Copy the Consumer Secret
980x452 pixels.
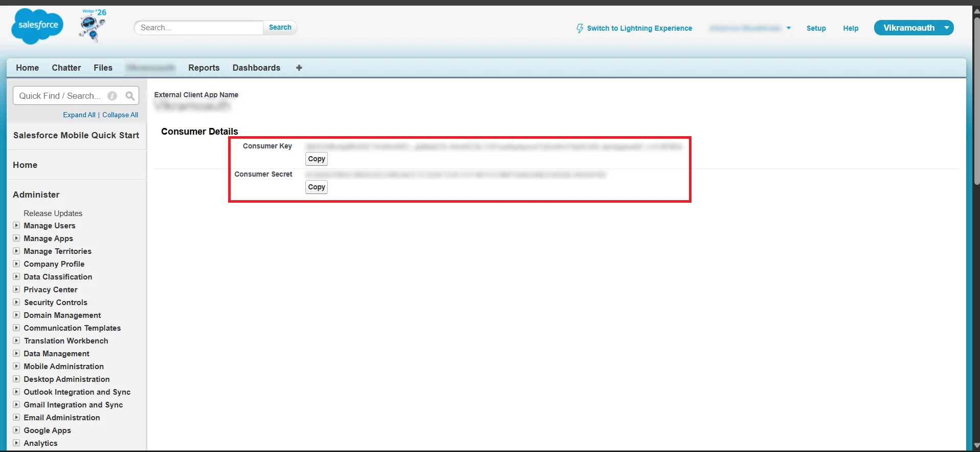[x=317, y=187]
